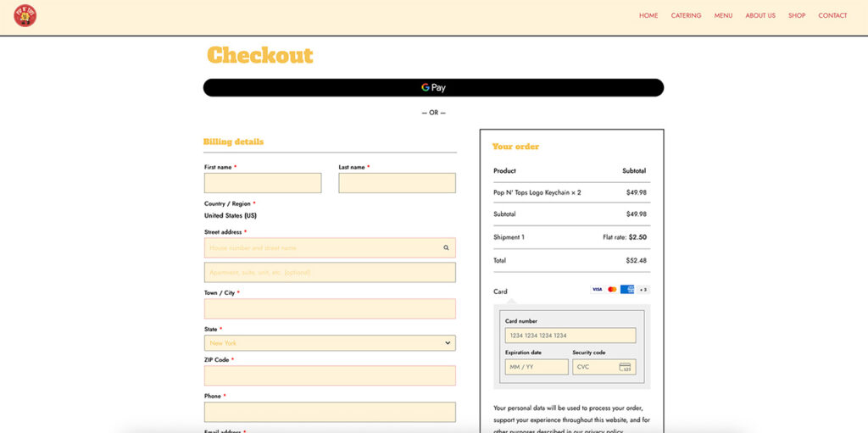Click the Expiration date MM / YY field
Image resolution: width=868 pixels, height=433 pixels.
[537, 367]
